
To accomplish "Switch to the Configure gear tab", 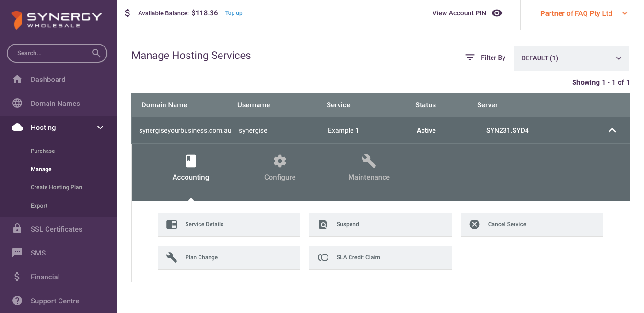I will pyautogui.click(x=280, y=168).
